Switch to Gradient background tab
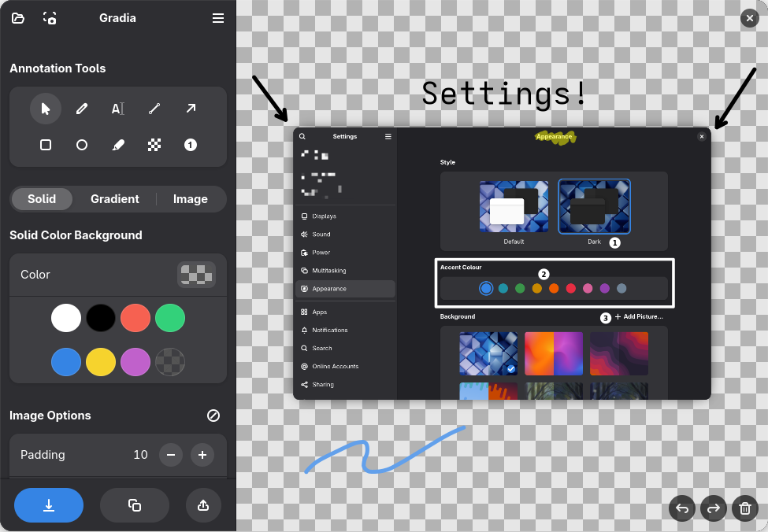Screen dimensions: 768x532 click(115, 198)
